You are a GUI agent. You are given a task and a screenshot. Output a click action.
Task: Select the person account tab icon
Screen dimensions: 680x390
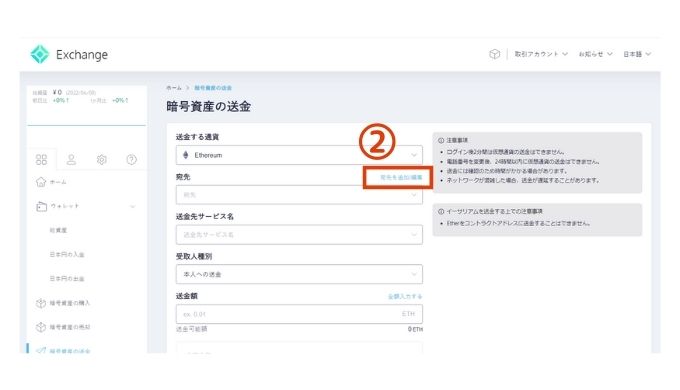click(x=71, y=160)
